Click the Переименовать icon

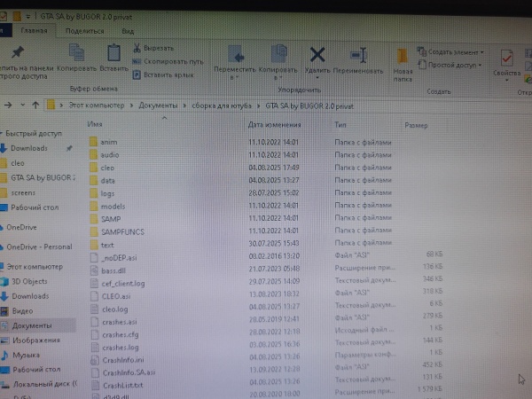[358, 55]
